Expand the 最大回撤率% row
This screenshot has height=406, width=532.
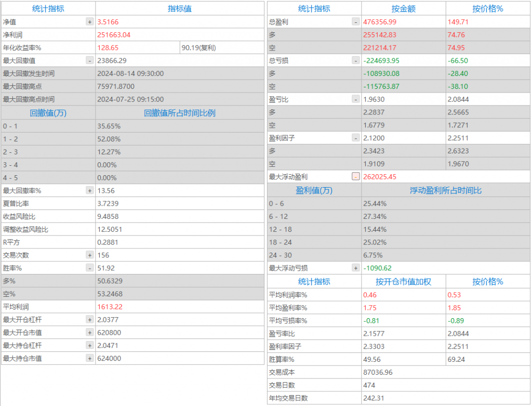point(90,191)
